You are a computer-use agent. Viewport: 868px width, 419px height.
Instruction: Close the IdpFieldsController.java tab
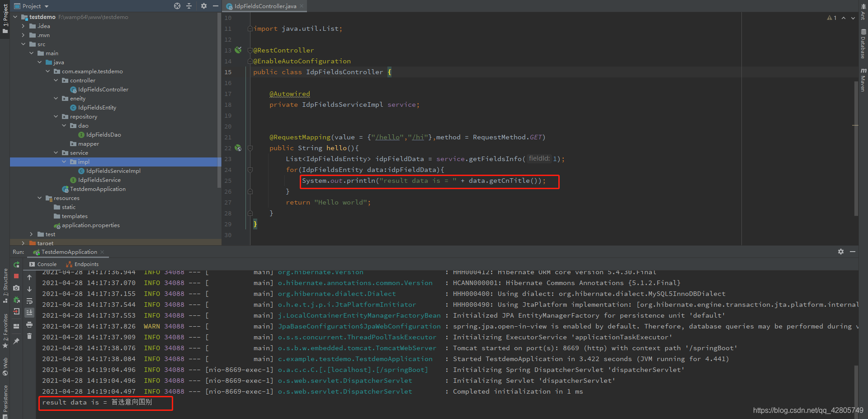pyautogui.click(x=302, y=6)
